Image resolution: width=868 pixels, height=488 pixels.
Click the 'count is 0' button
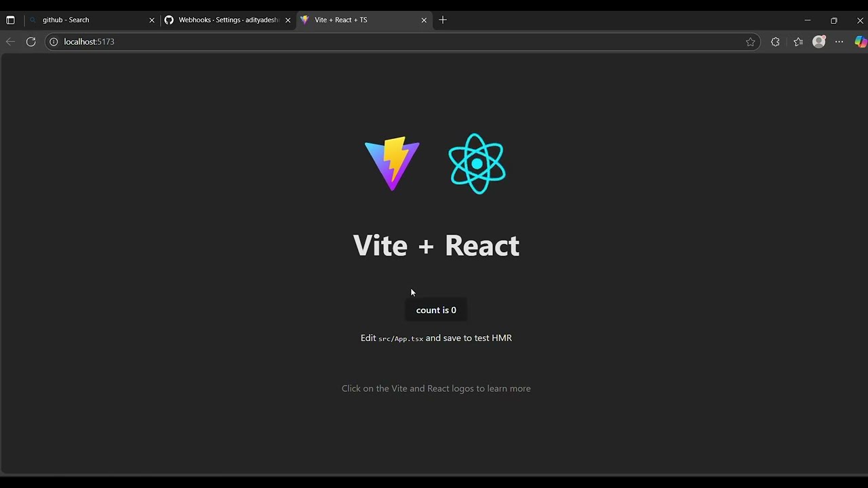[436, 310]
